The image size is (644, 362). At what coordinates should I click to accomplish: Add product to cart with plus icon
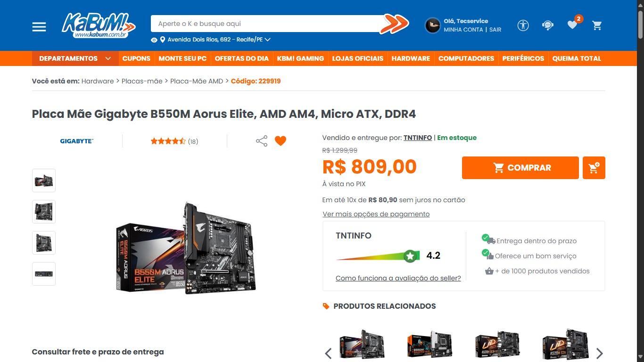(594, 168)
